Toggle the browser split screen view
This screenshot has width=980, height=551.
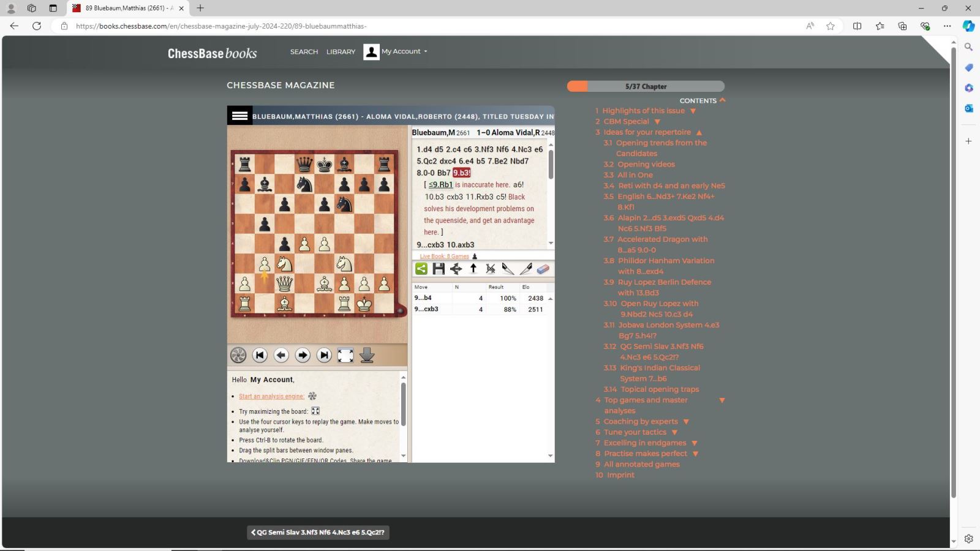(857, 26)
